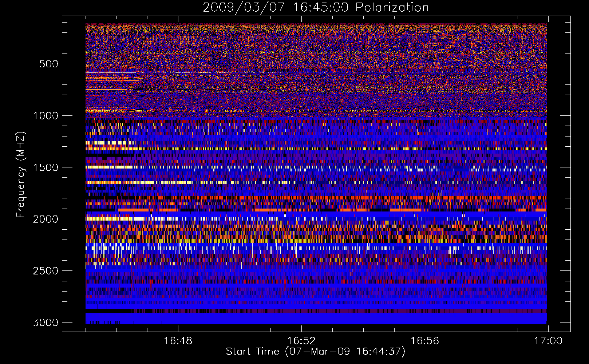Click the '17:00' time axis label
The width and height of the screenshot is (589, 364).
[x=548, y=341]
